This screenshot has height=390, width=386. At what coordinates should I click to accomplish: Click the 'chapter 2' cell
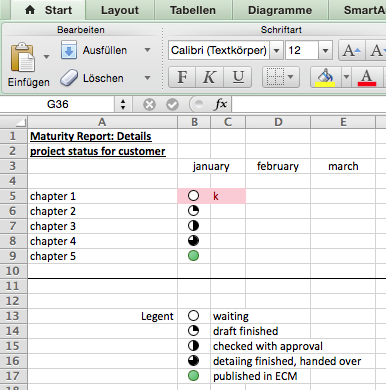click(103, 211)
